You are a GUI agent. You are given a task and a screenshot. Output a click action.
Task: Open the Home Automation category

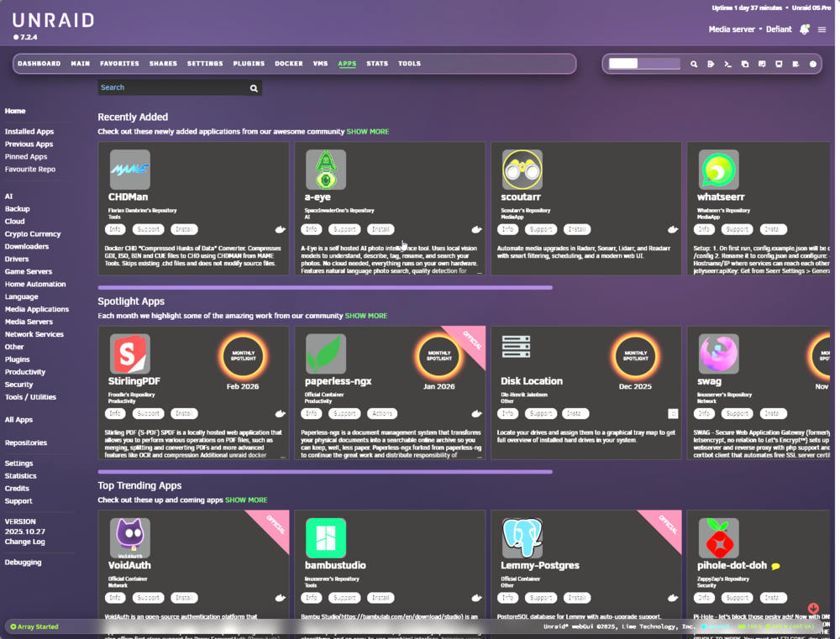(35, 285)
